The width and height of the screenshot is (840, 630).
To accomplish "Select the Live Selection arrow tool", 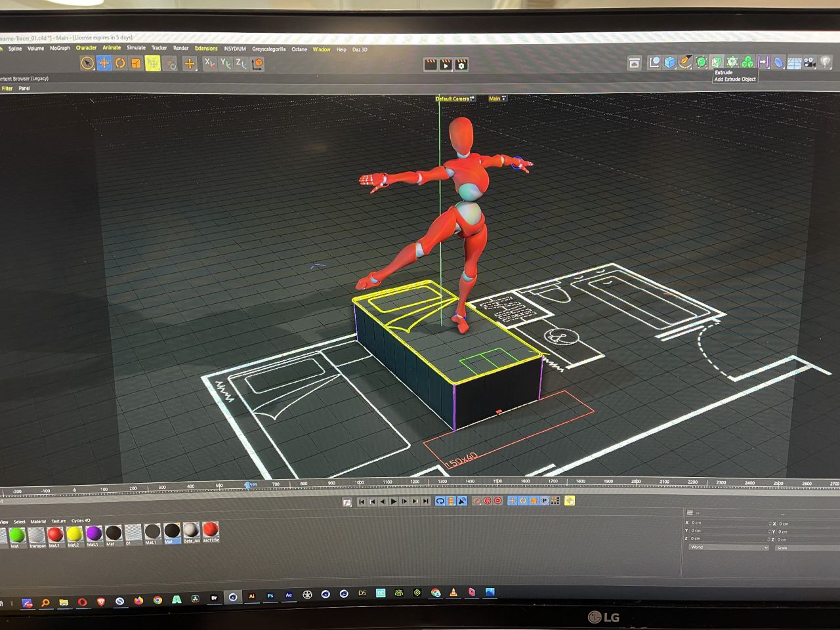I will pyautogui.click(x=87, y=63).
